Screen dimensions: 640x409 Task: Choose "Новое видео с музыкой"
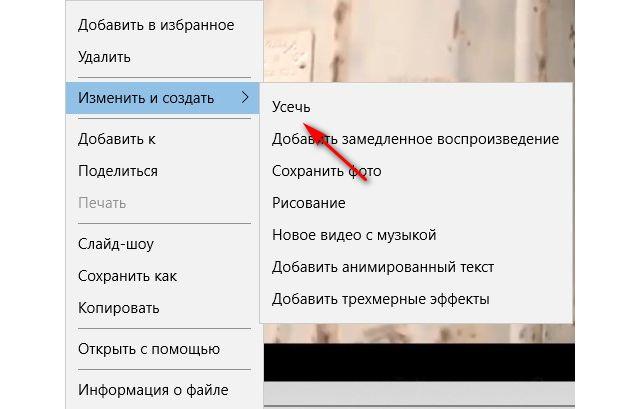[x=416, y=235]
